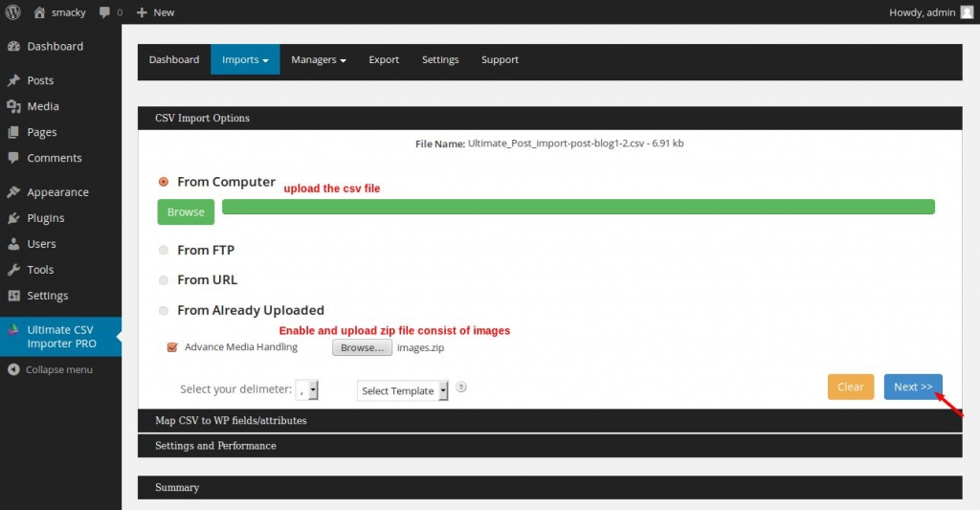Screen dimensions: 980x510
Task: Click the Pages icon in sidebar
Action: click(x=13, y=132)
